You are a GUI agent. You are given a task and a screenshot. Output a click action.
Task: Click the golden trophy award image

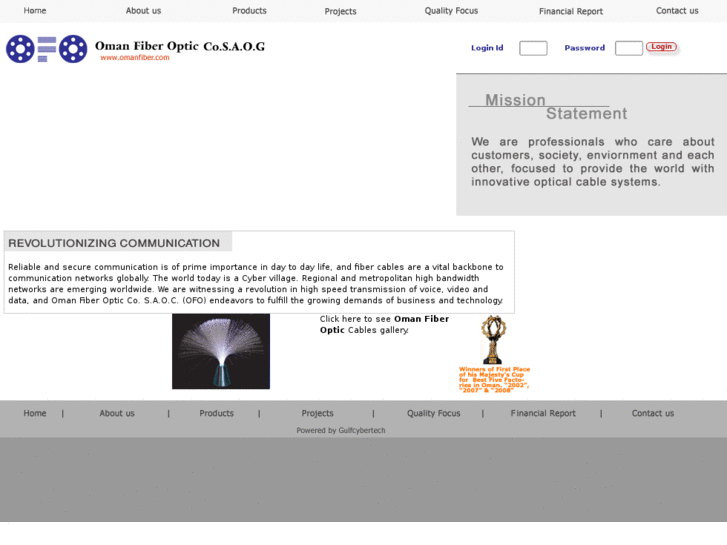pyautogui.click(x=493, y=340)
